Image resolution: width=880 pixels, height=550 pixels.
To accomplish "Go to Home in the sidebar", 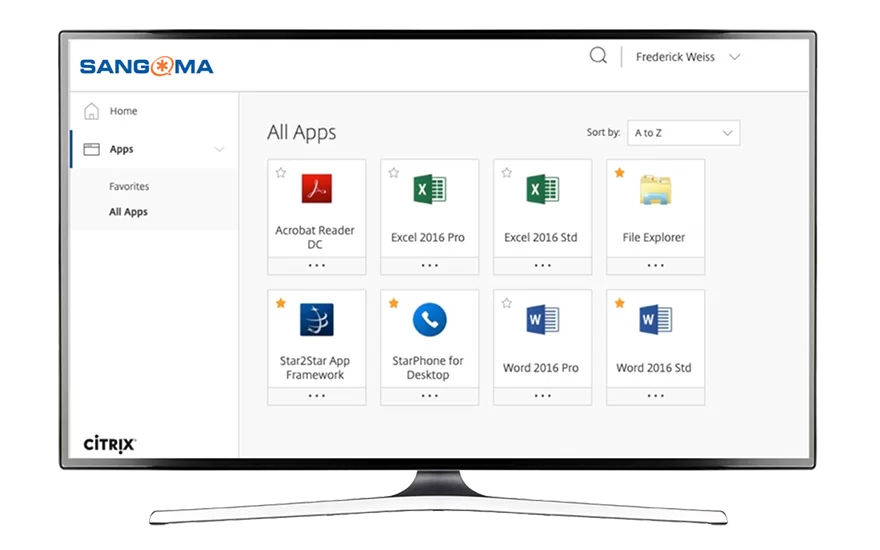I will tap(123, 111).
